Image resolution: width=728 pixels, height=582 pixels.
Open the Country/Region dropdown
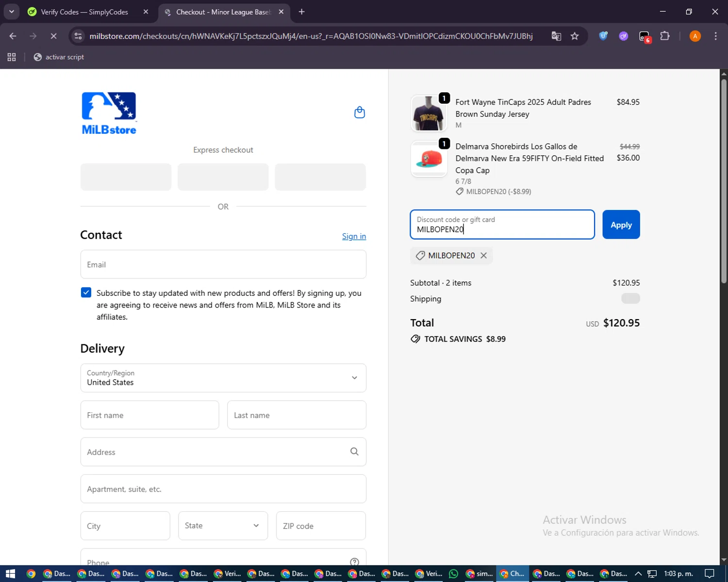tap(223, 378)
